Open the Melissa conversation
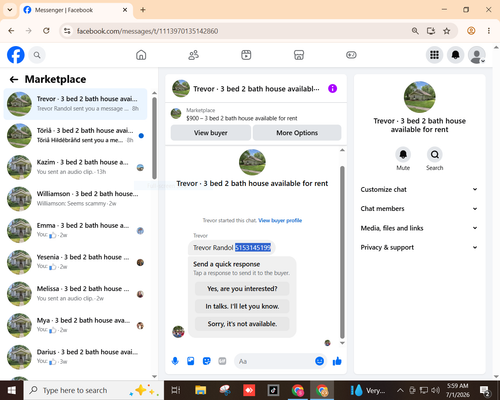The image size is (500, 400). [x=75, y=294]
